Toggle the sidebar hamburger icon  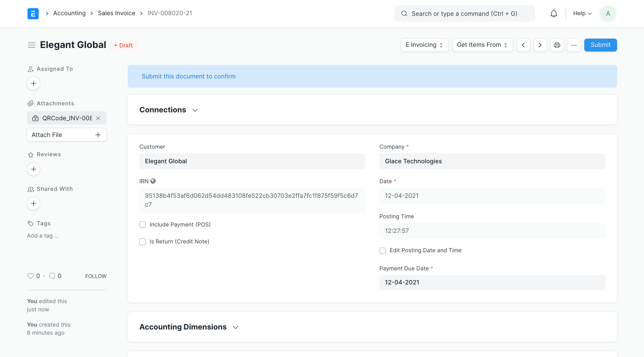[32, 45]
